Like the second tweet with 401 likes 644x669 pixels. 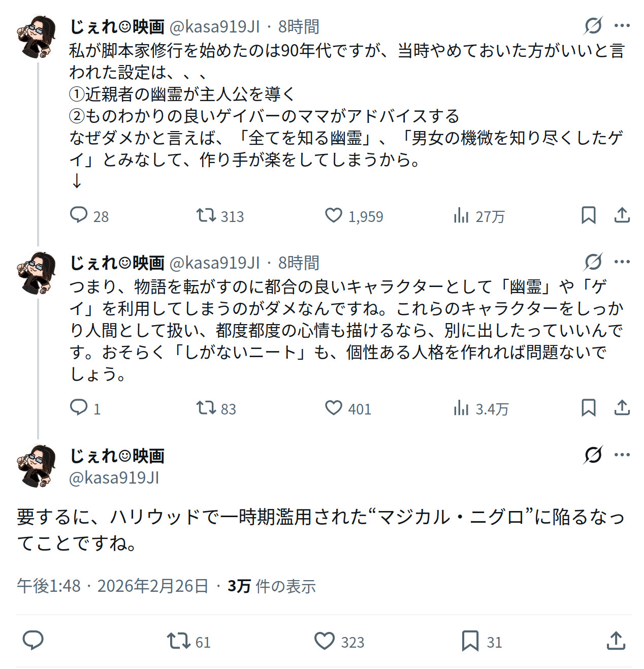334,408
